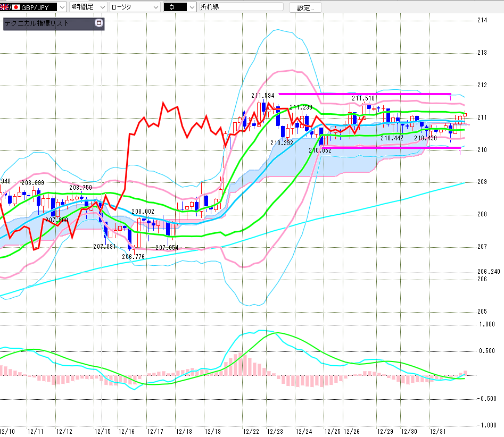The image size is (504, 437).
Task: Expand the テクニカル指標リスト panel with its square icon
Action: click(98, 23)
